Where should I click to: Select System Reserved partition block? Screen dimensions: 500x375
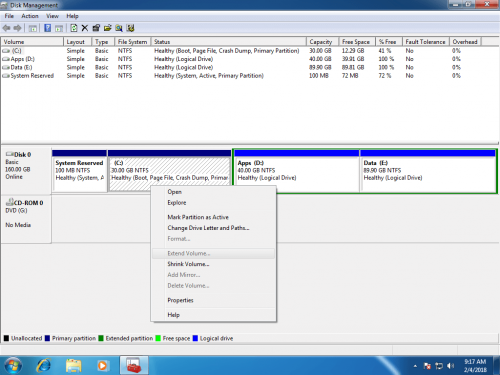(x=80, y=171)
